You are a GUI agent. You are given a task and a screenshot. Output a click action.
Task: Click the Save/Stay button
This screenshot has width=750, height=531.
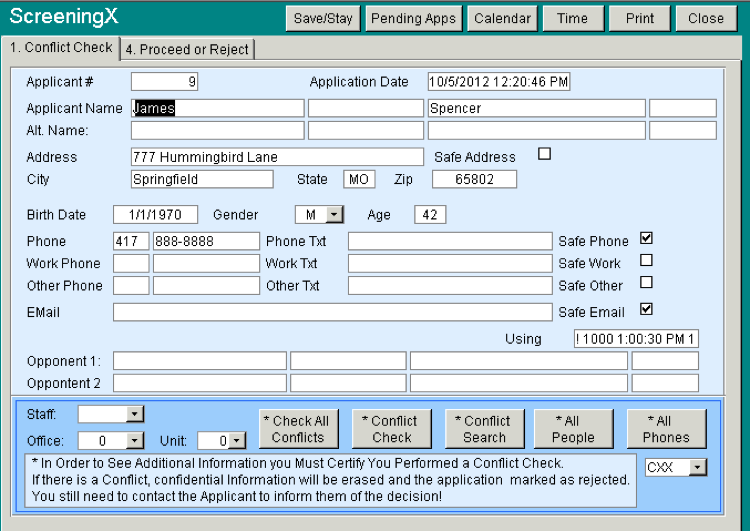pos(322,18)
